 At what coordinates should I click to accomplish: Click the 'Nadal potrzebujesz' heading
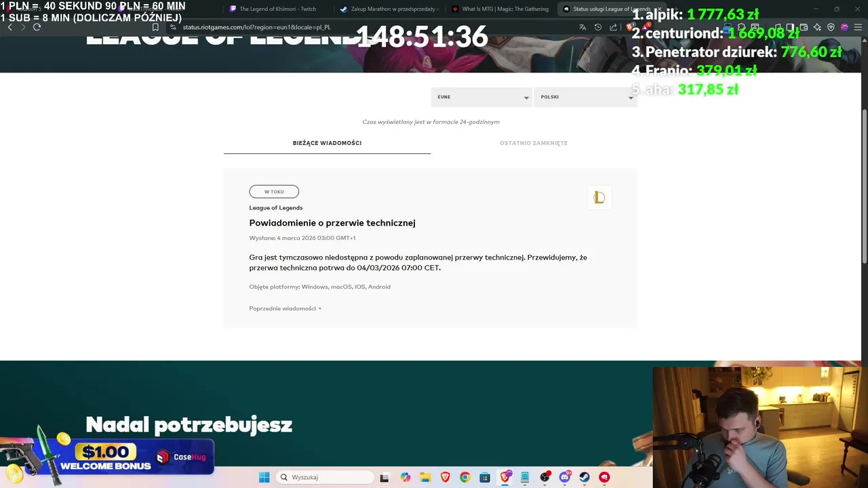tap(189, 425)
